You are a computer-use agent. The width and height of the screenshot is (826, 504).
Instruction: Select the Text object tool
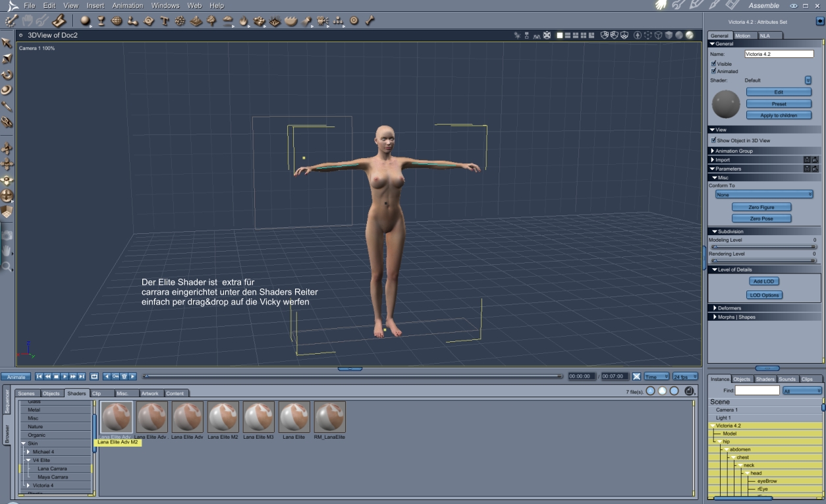[x=164, y=20]
